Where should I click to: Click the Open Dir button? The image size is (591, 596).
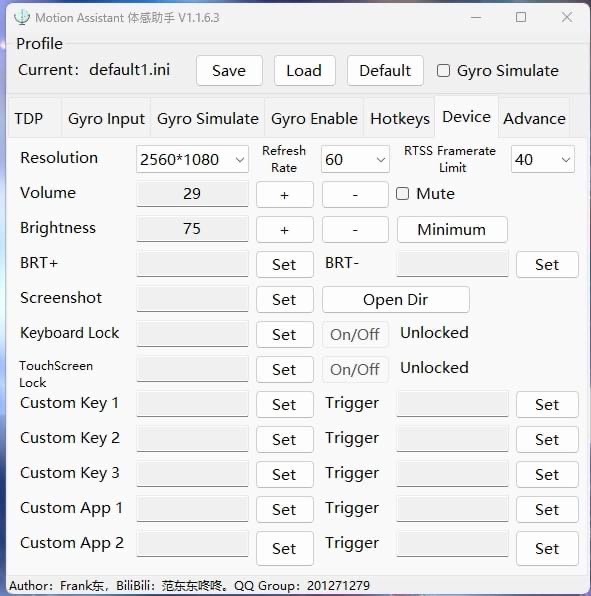396,300
